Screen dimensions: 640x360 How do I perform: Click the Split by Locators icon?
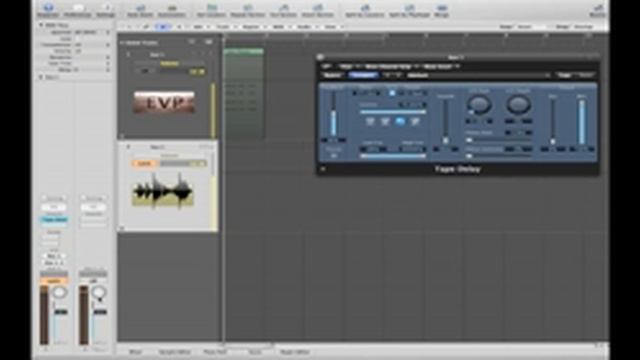(364, 10)
